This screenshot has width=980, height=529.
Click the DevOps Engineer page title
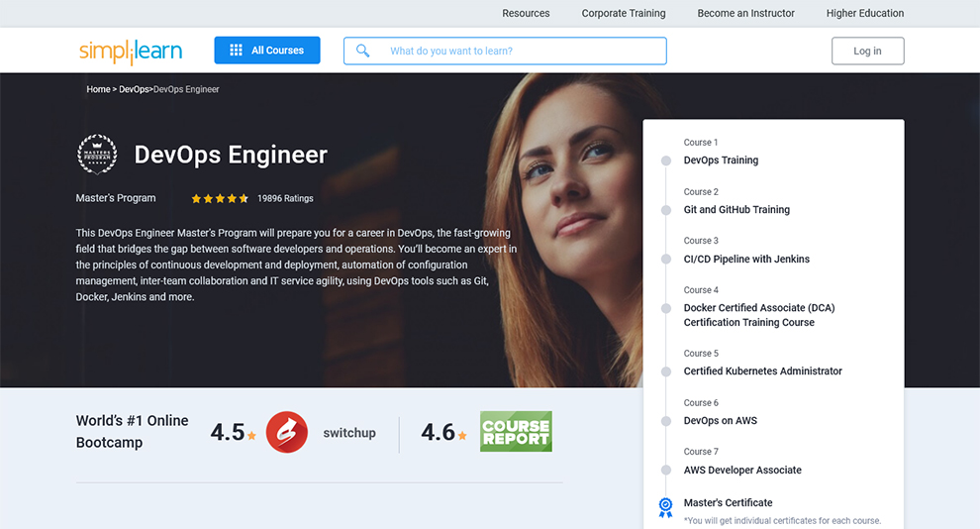[231, 155]
